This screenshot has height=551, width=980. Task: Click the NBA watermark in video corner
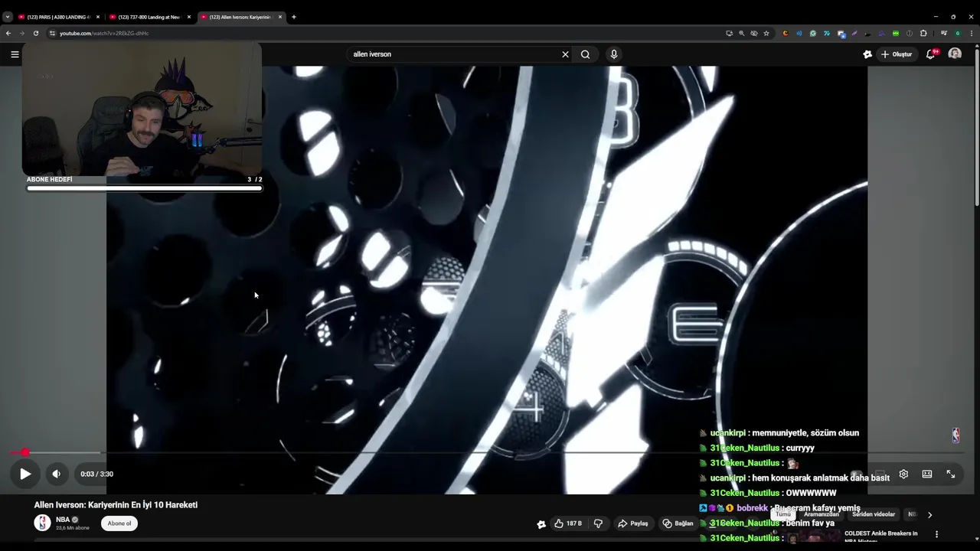pos(955,435)
